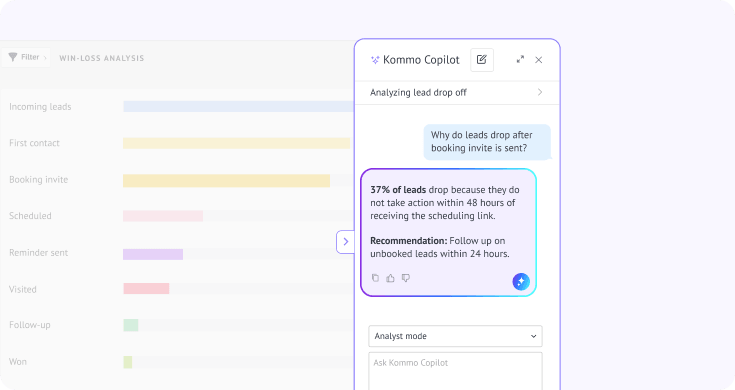
Task: Click the First contact yellow bar
Action: (x=236, y=143)
